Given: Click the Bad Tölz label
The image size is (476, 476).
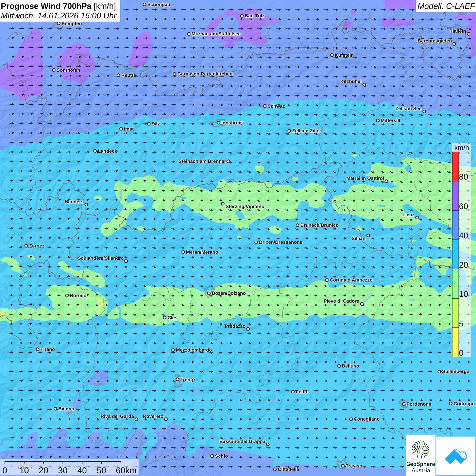Looking at the screenshot, I should click(x=254, y=16).
